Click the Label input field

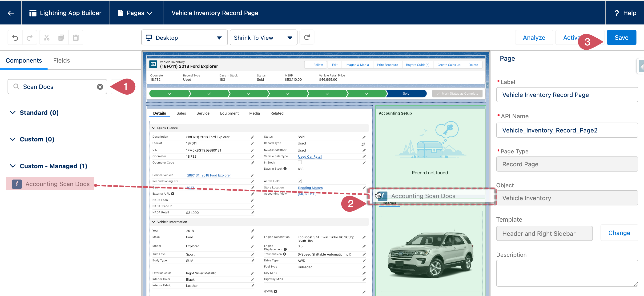click(x=567, y=95)
